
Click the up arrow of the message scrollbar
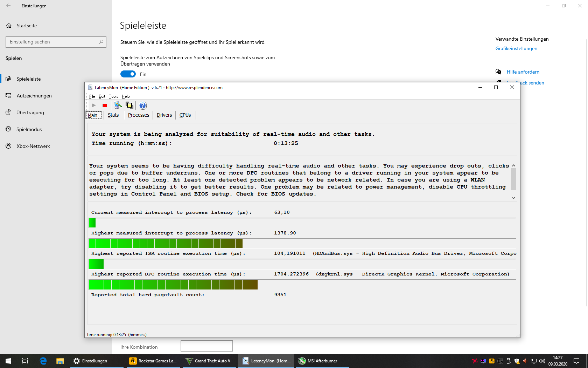point(513,165)
